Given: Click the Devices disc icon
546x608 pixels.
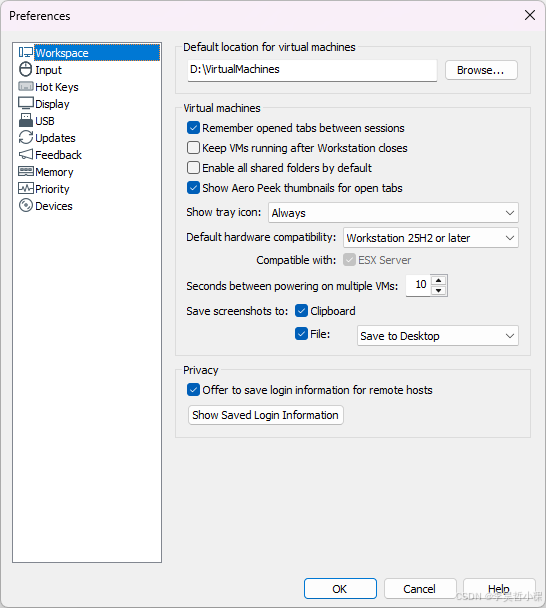Looking at the screenshot, I should (26, 206).
